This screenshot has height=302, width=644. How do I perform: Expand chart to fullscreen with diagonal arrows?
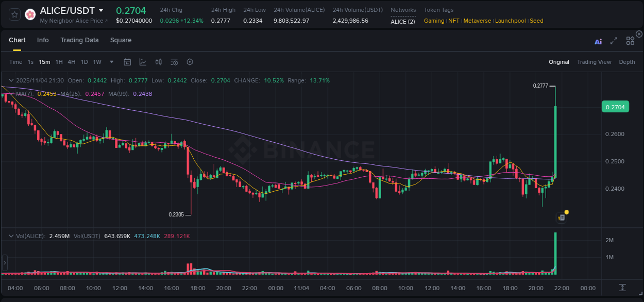[614, 41]
